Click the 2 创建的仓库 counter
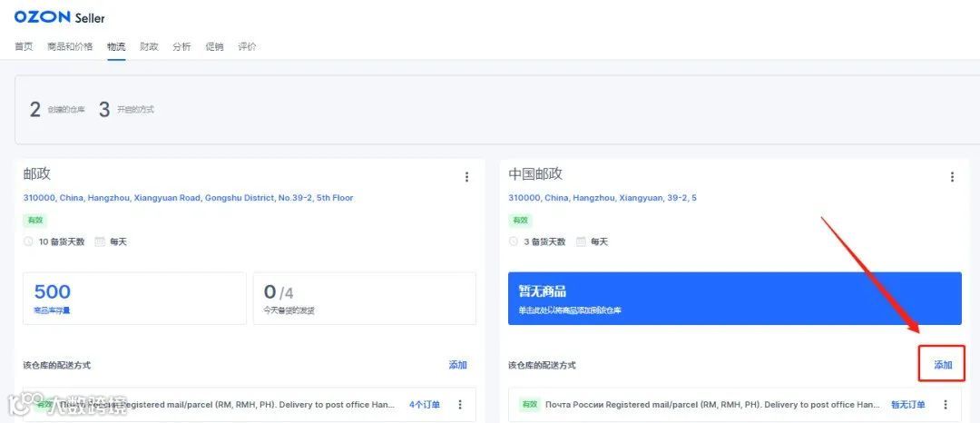This screenshot has height=423, width=980. (57, 109)
